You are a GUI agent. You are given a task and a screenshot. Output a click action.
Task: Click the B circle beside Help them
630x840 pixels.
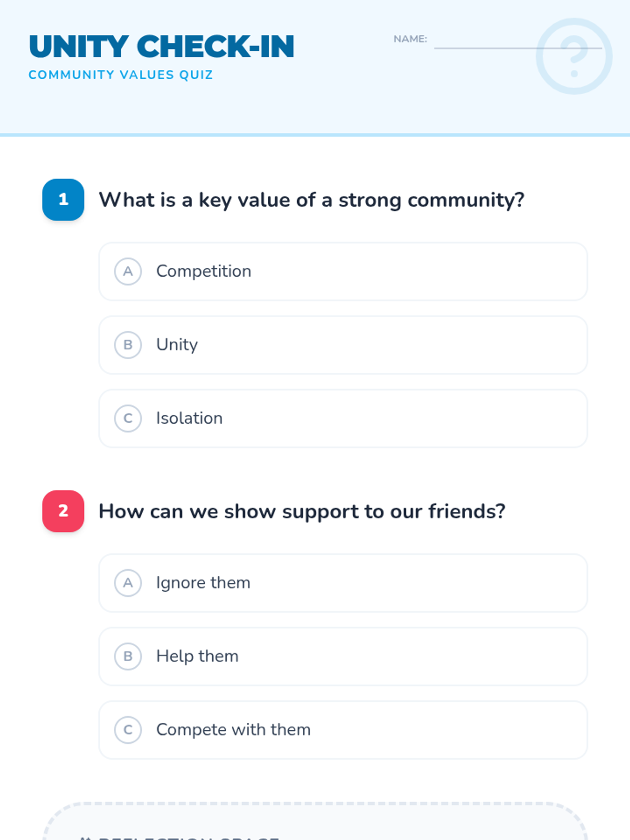[x=128, y=656]
